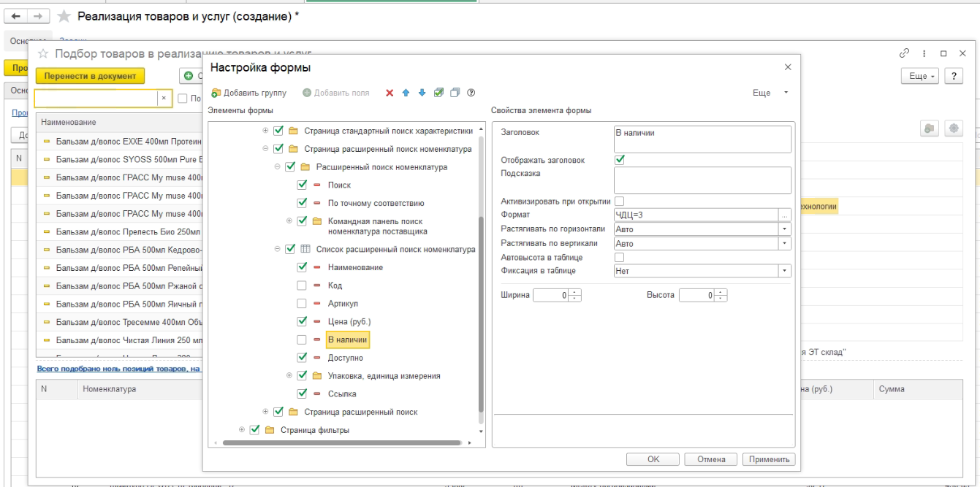Click the check all elements icon

click(x=438, y=93)
